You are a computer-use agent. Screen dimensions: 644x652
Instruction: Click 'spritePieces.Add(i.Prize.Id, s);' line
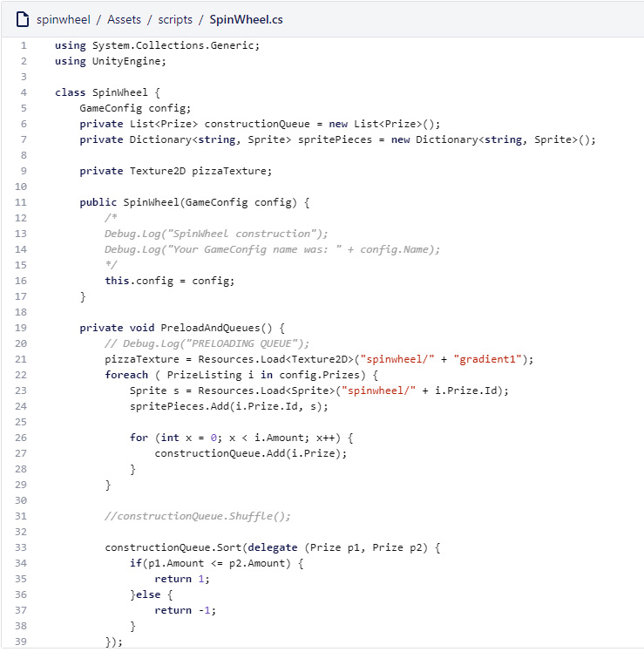[228, 406]
